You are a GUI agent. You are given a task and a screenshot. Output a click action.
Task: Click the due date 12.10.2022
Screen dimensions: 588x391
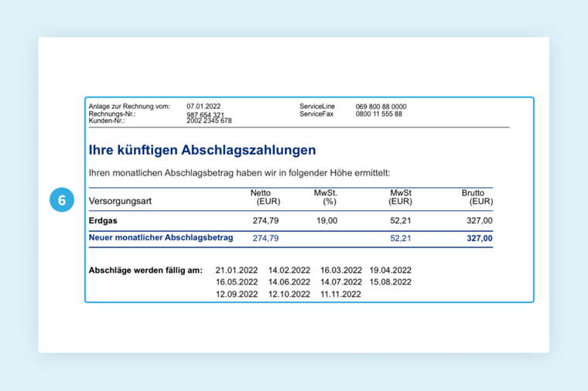click(x=289, y=294)
